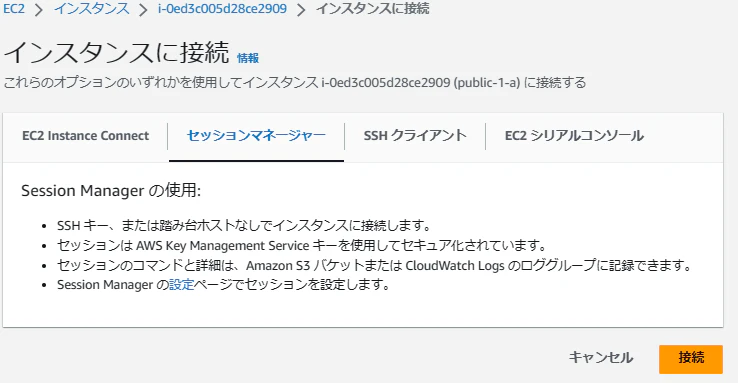Open the EC2 シリアルコンソール tab
738x383 pixels.
pos(574,136)
